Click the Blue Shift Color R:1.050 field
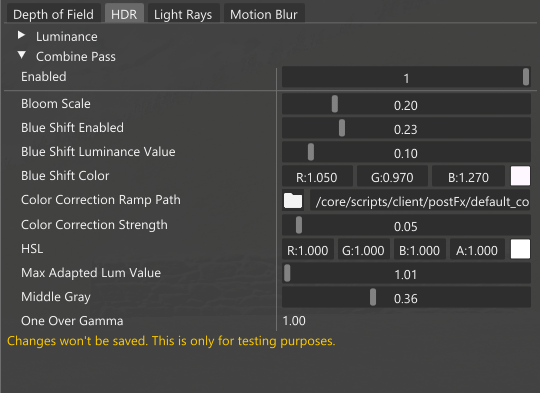Viewport: 540px width, 393px height. pos(317,177)
